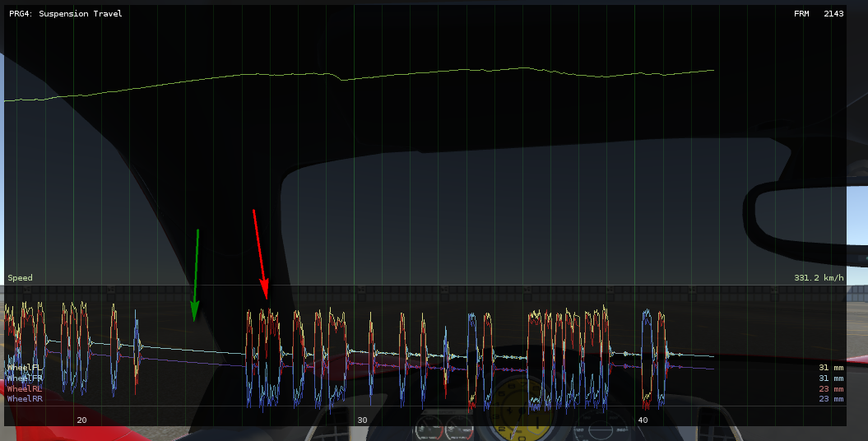Click the FRM frame counter label
The image size is (868, 441).
coord(801,13)
